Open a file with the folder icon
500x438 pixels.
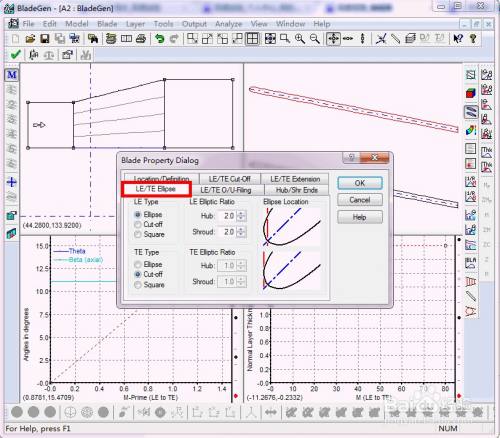[30, 39]
